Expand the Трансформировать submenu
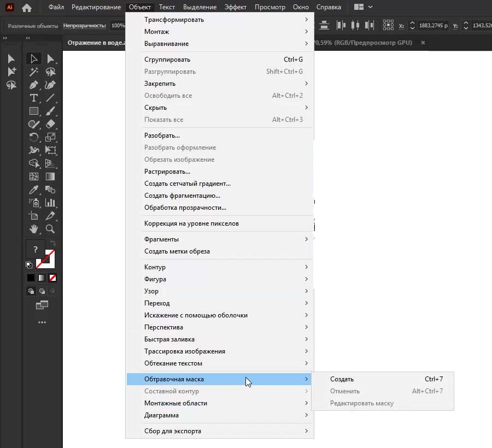Viewport: 492px width, 448px height. pos(220,20)
